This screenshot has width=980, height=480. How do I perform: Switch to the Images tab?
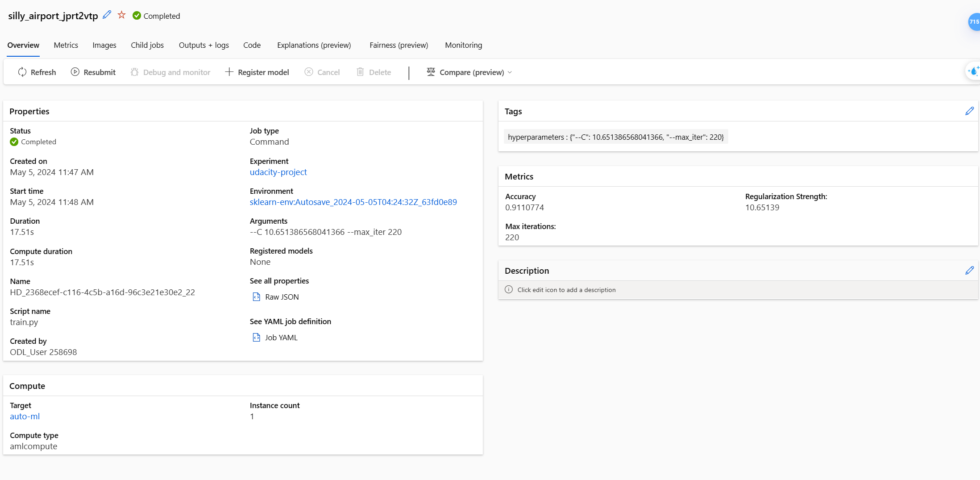coord(104,45)
